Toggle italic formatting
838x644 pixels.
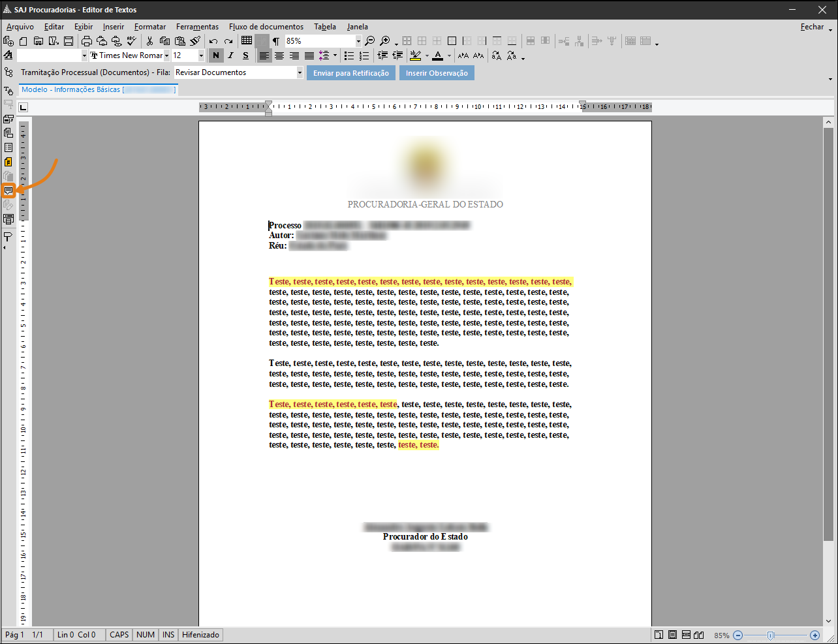tap(230, 55)
